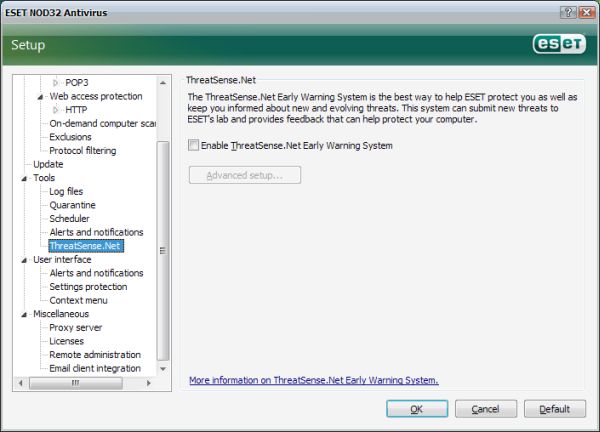
Task: Click the tree vertical scrollbar thumb
Action: (x=163, y=251)
